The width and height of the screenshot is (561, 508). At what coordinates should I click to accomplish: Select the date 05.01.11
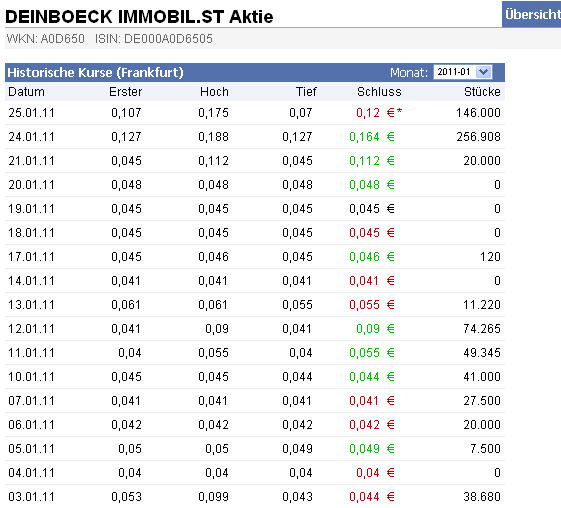pyautogui.click(x=31, y=449)
